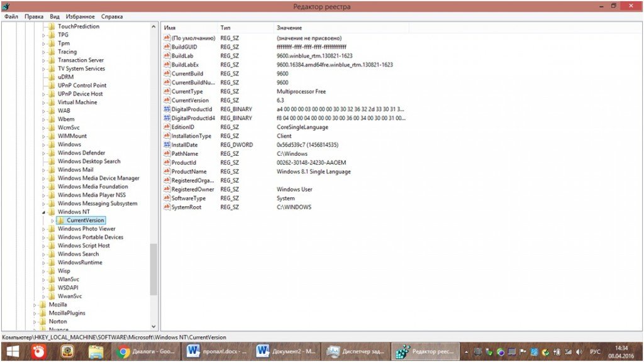Click the string icon beside EditionID

(x=167, y=127)
